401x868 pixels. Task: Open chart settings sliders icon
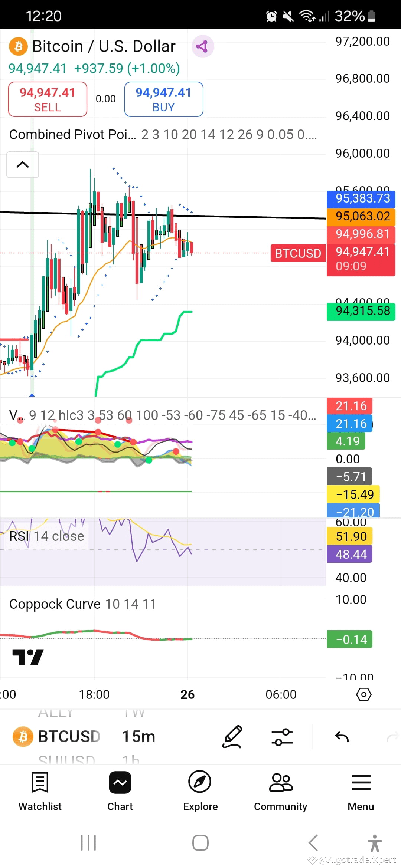282,737
